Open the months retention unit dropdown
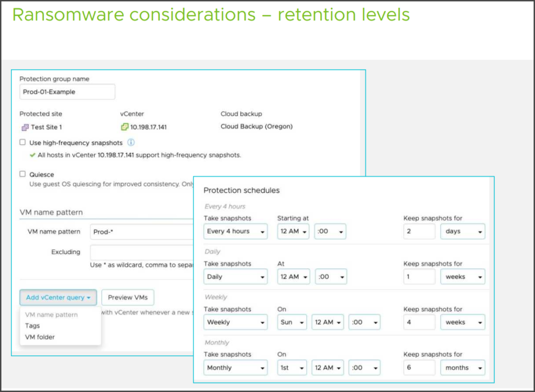The height and width of the screenshot is (392, 535). pos(462,367)
